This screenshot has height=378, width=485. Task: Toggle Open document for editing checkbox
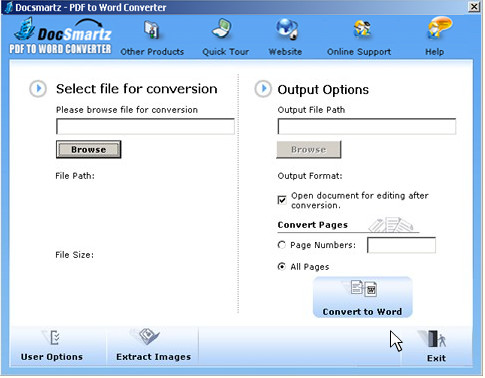pos(282,200)
